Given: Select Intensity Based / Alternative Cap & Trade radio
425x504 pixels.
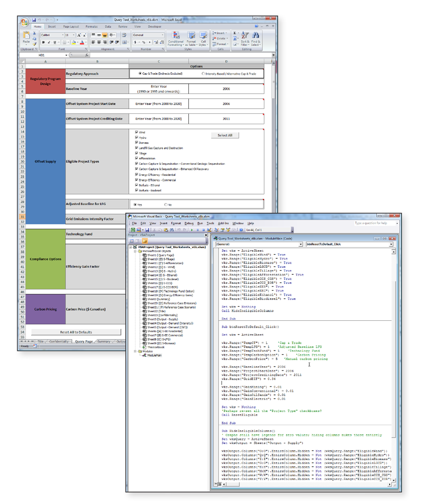Looking at the screenshot, I should coord(204,74).
